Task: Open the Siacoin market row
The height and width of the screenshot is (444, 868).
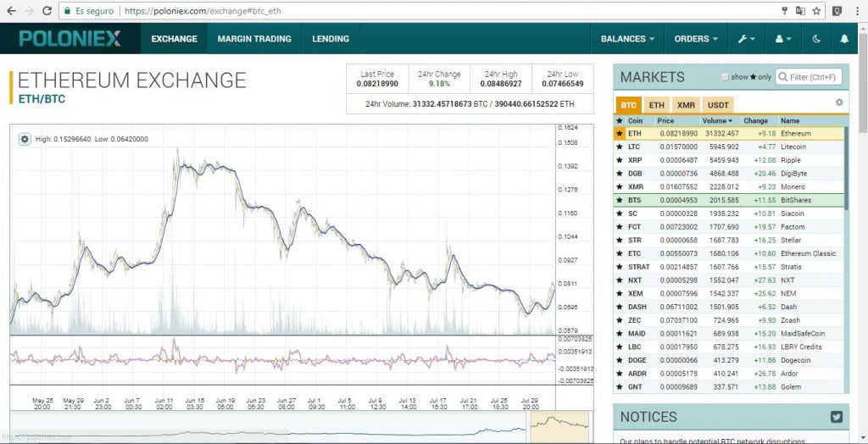Action: coord(730,214)
